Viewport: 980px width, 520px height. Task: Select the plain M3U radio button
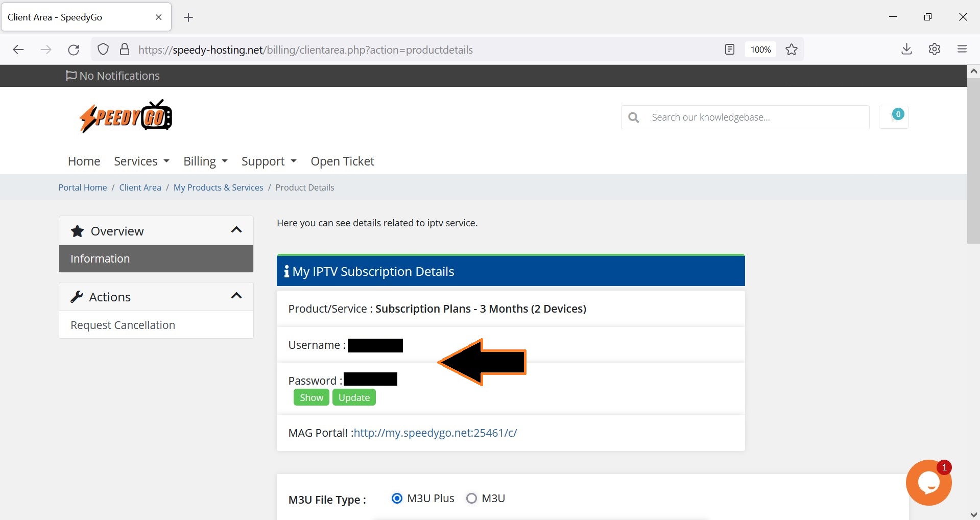point(471,498)
